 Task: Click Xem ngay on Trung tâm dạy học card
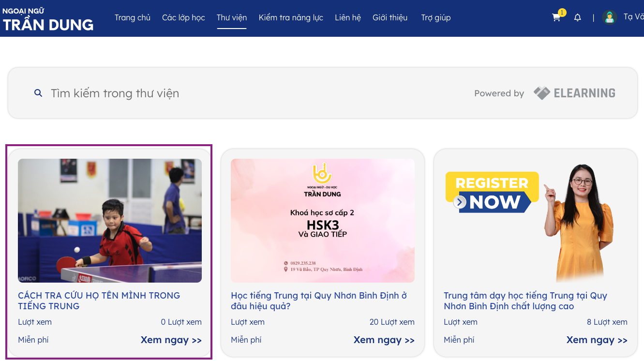pos(597,340)
